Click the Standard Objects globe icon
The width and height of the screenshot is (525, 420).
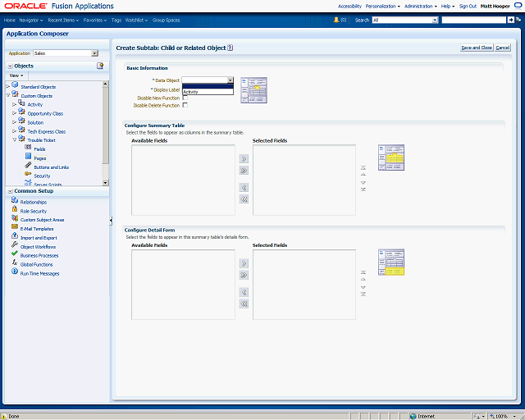pyautogui.click(x=15, y=85)
